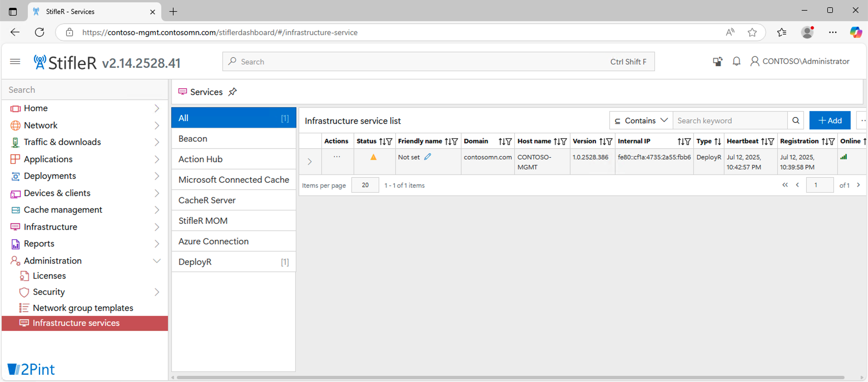This screenshot has height=382, width=868.
Task: Click the orange warning status triangle
Action: (373, 157)
